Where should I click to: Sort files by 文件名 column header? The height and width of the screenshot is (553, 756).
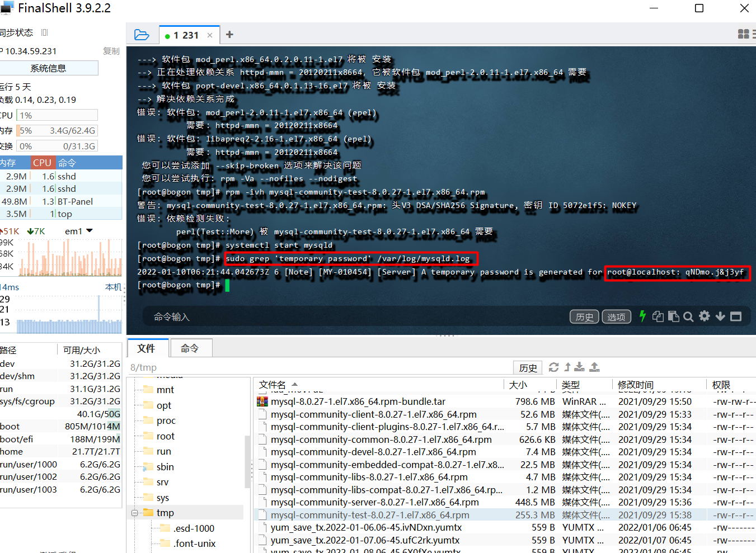[379, 385]
